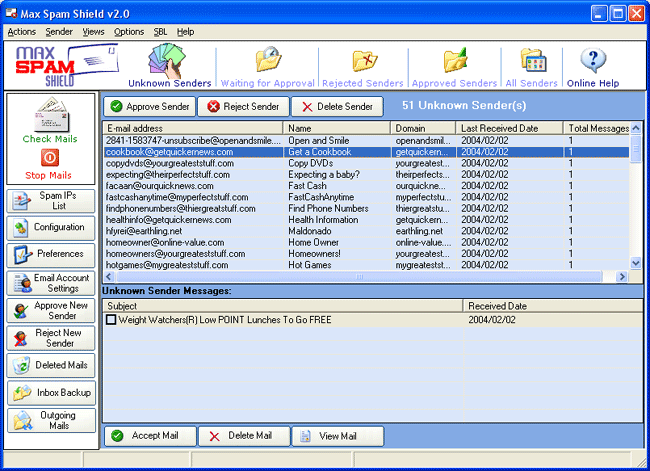650x471 pixels.
Task: Open the Views menu
Action: pyautogui.click(x=93, y=32)
